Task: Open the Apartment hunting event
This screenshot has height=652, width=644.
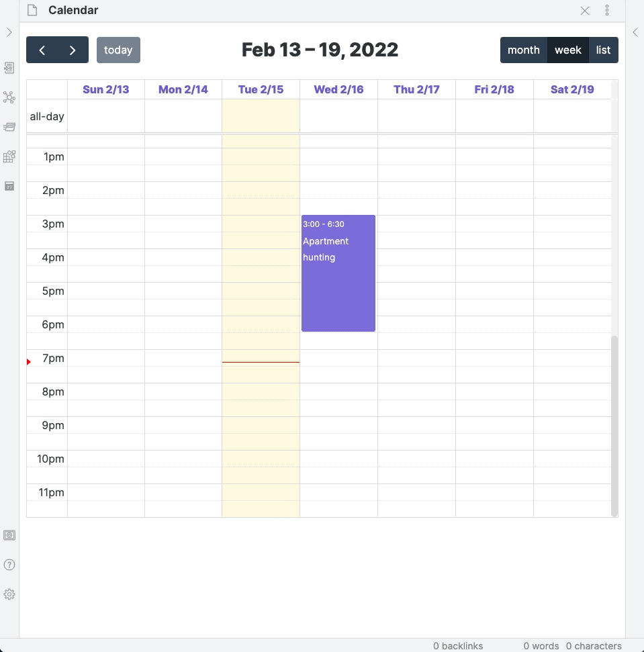Action: pos(338,273)
